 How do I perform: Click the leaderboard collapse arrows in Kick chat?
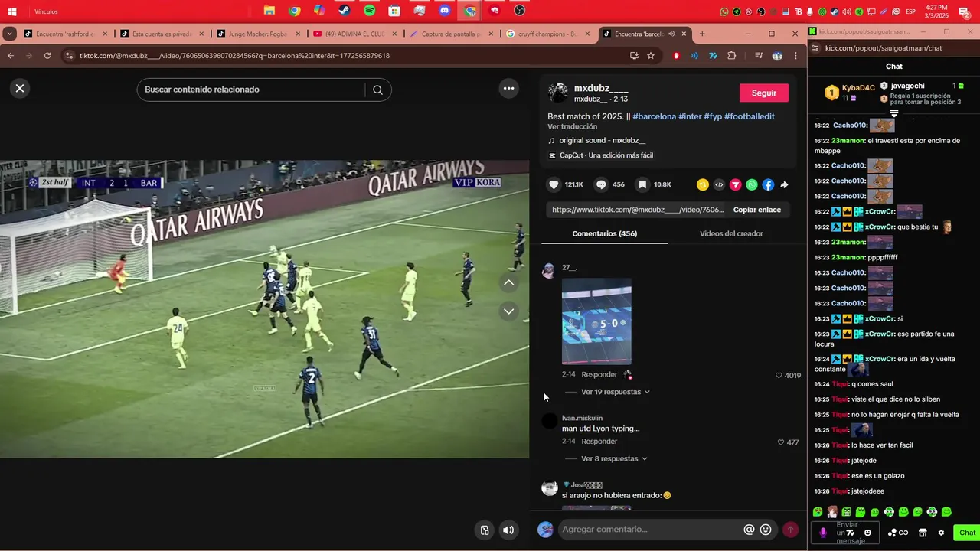pos(893,113)
